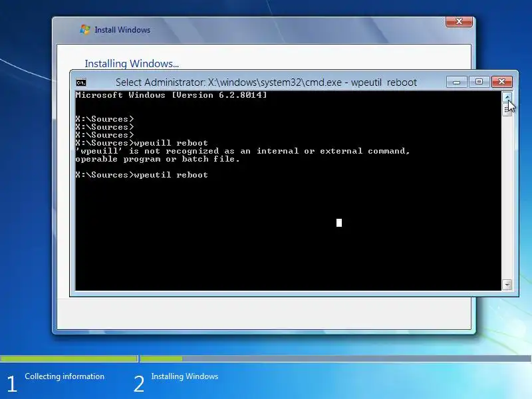Click the Windows flag icon in Install Windows

(x=85, y=29)
